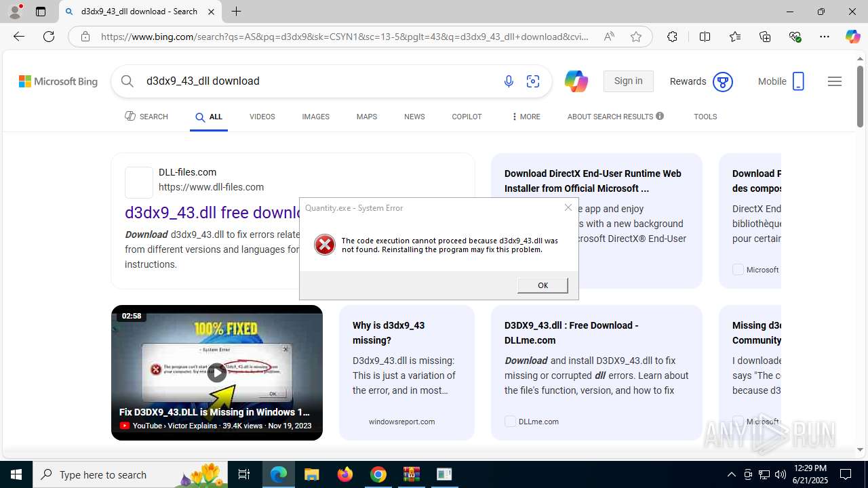Click the DLL-files.com site URL

tap(211, 187)
